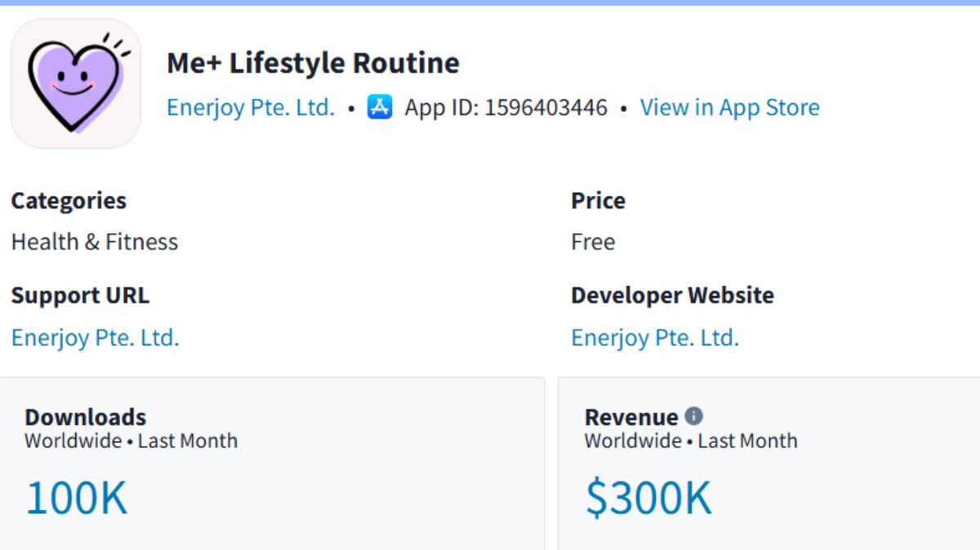
Task: Click the Price field label
Action: 599,200
